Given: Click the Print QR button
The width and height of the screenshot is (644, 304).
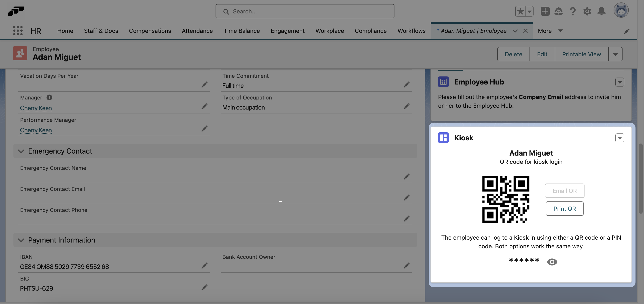Looking at the screenshot, I should [564, 209].
